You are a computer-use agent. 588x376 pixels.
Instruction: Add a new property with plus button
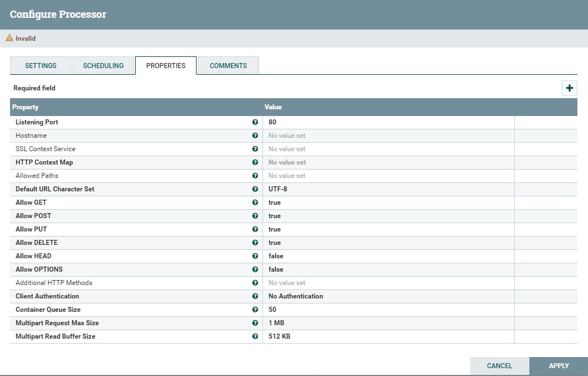(x=569, y=88)
